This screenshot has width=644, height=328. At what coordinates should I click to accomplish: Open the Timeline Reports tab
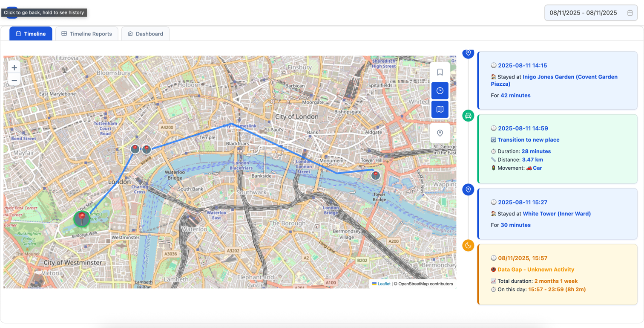(x=86, y=34)
